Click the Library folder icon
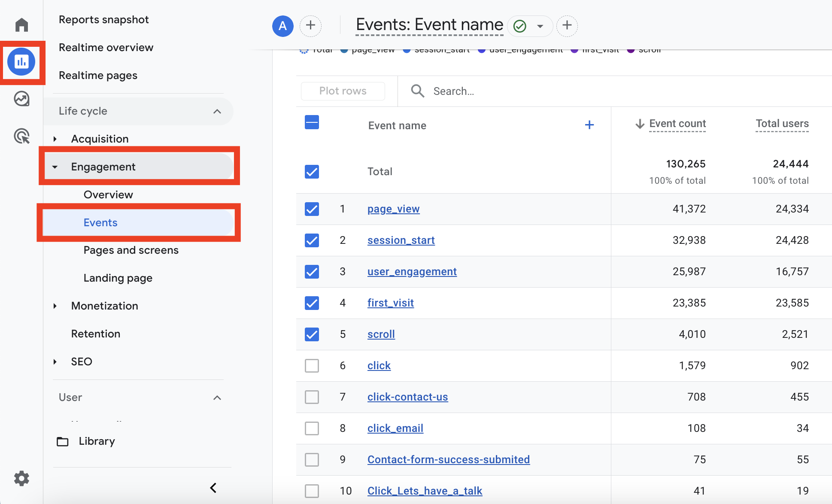832x504 pixels. (x=63, y=441)
